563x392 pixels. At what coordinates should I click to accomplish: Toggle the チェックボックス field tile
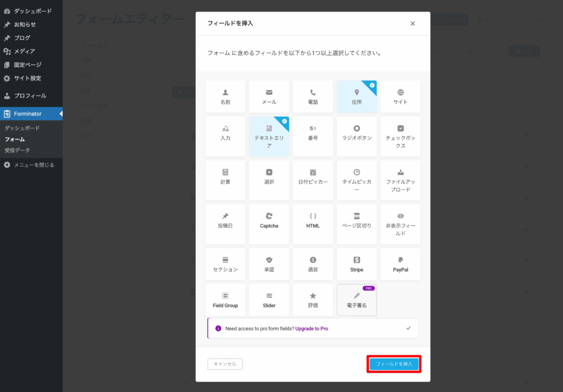tap(400, 136)
